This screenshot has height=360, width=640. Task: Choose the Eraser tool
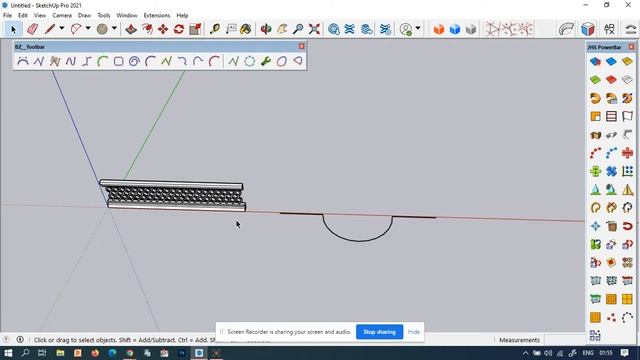pos(32,29)
